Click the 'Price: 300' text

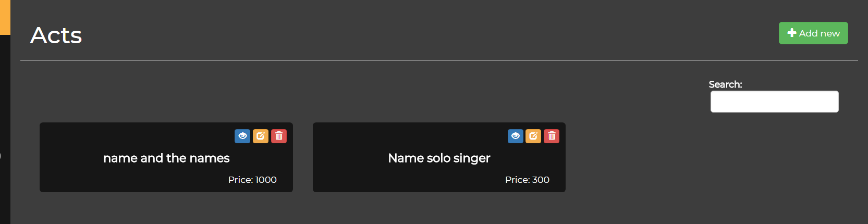tap(527, 180)
